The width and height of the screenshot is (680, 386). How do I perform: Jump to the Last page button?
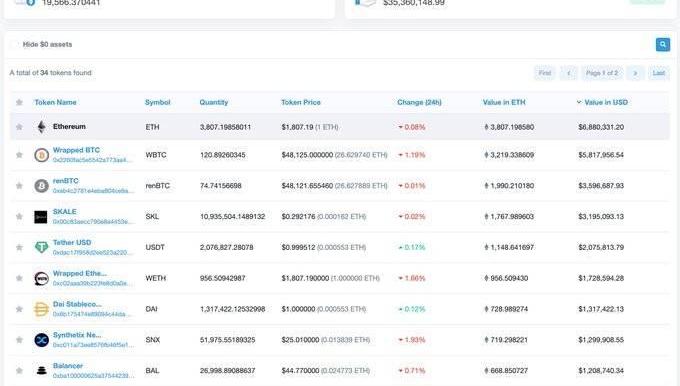658,73
